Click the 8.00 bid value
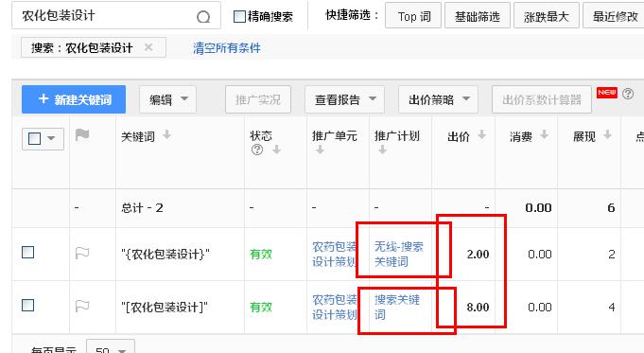This screenshot has width=644, height=353. (478, 307)
